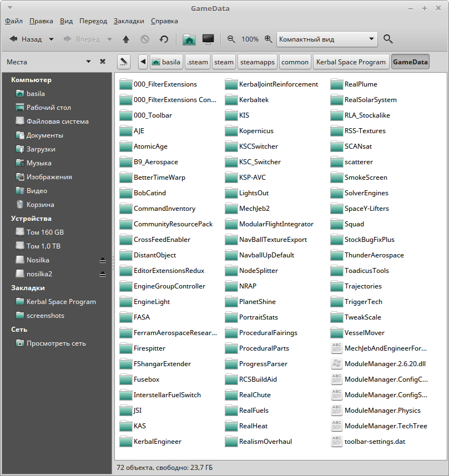Screen dimensions: 449x476
Task: Go to steamapps in the path bar
Action: [258, 62]
